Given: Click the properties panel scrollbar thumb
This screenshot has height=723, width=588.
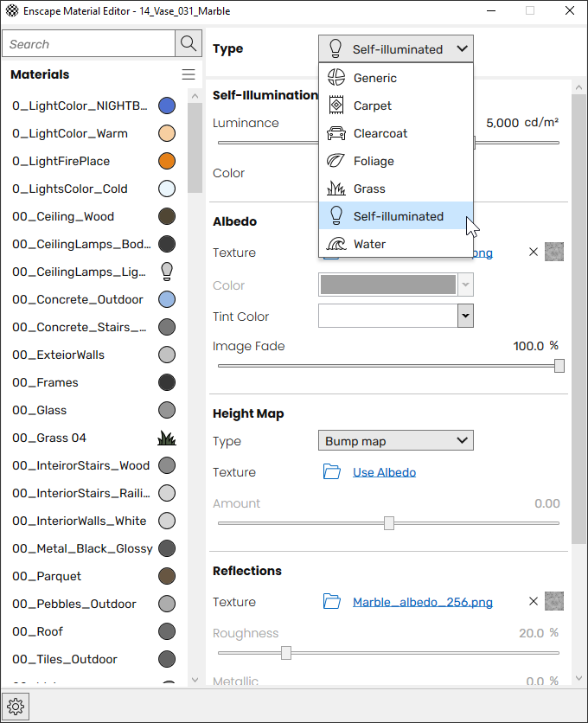Looking at the screenshot, I should [578, 318].
